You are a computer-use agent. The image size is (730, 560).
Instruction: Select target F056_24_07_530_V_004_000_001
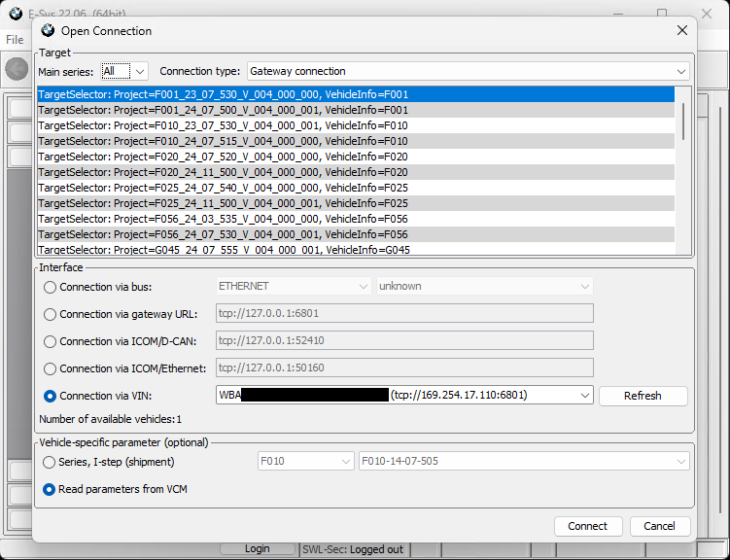356,234
